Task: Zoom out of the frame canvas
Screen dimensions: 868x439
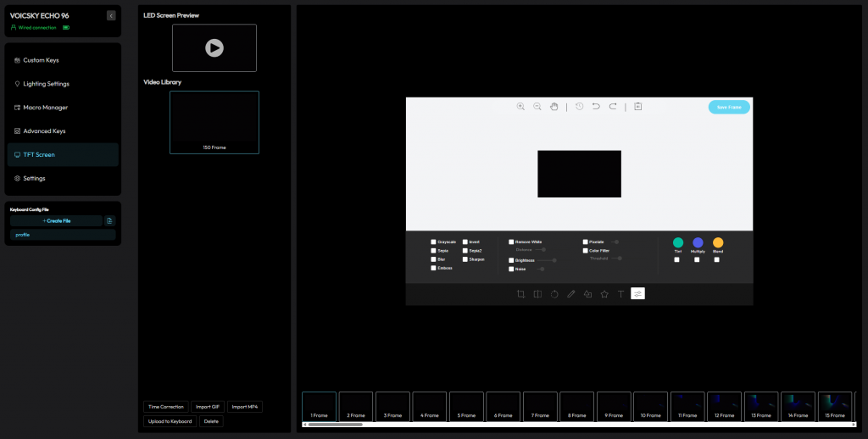Action: 537,106
